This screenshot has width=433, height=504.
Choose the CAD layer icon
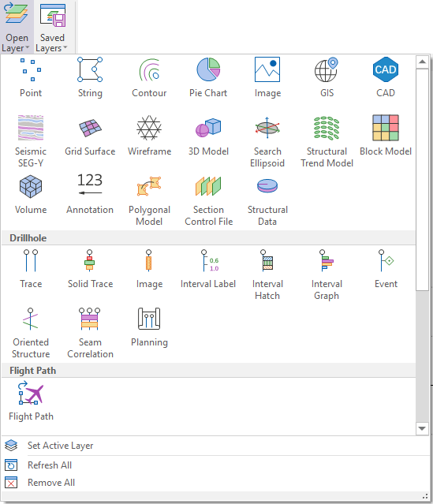[386, 78]
